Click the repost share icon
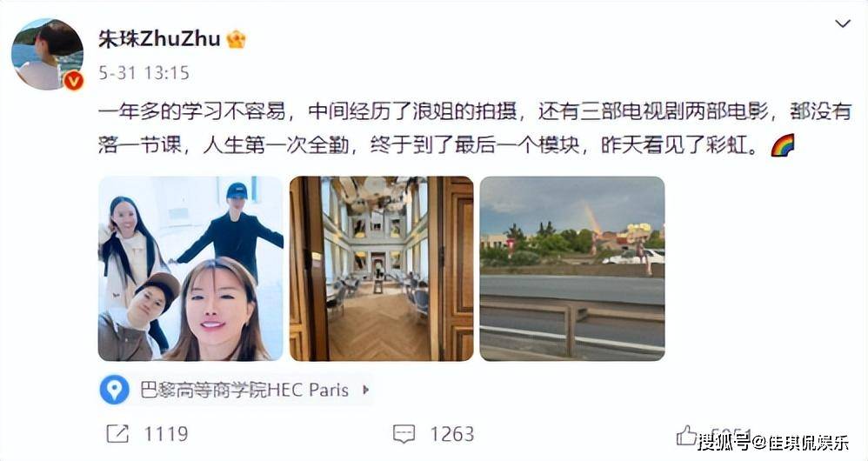 click(117, 434)
